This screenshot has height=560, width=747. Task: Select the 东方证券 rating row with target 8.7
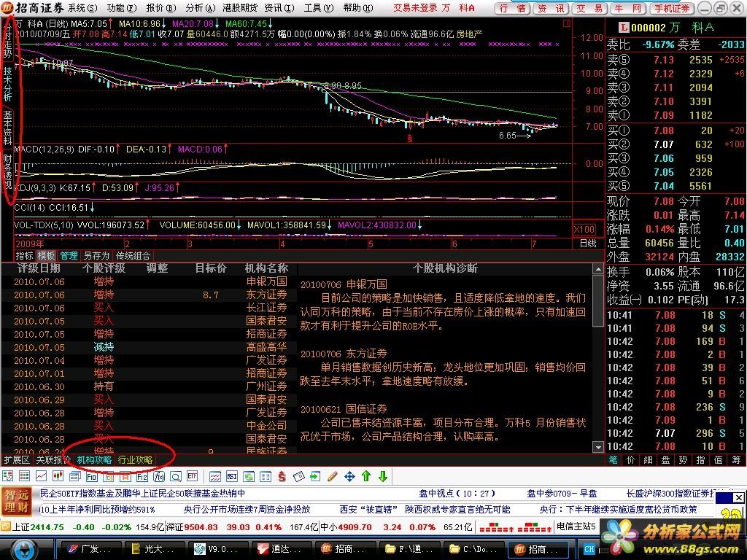point(149,295)
